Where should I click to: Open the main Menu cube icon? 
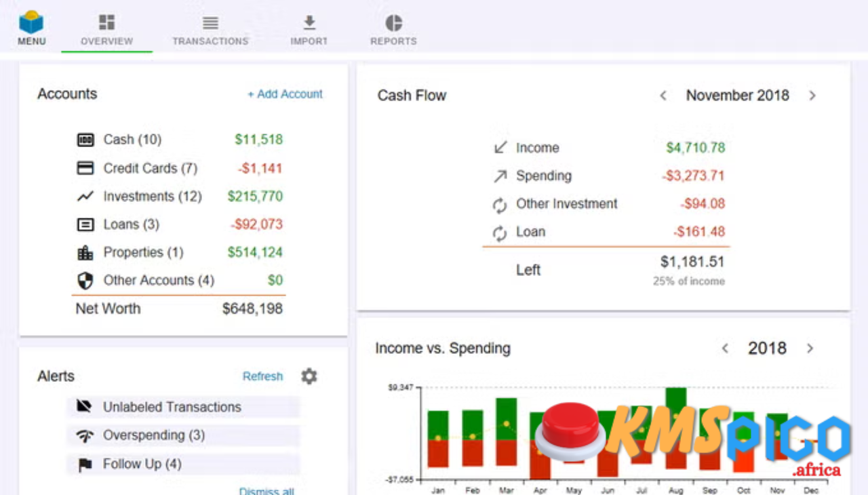[31, 23]
